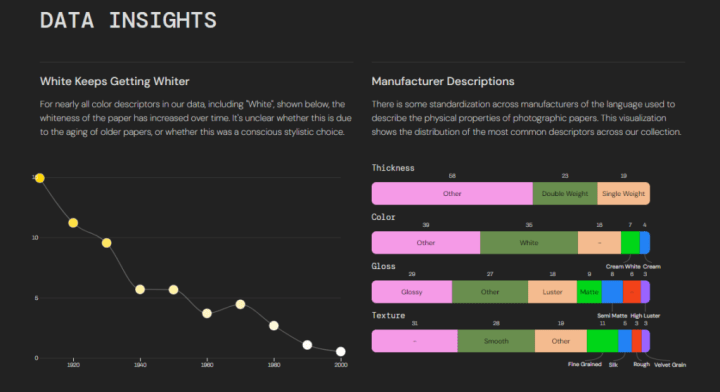Click the 2000 data point on the chart
Viewport: 720px width, 392px height.
[x=340, y=352]
